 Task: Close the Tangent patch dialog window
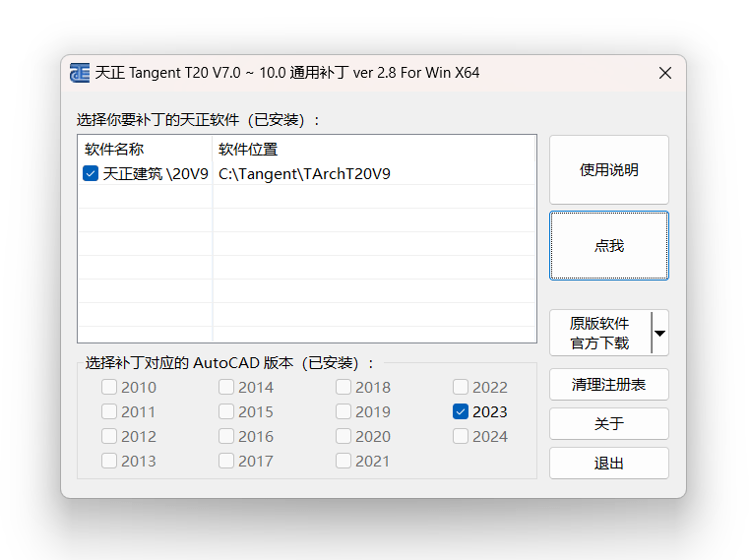coord(665,73)
